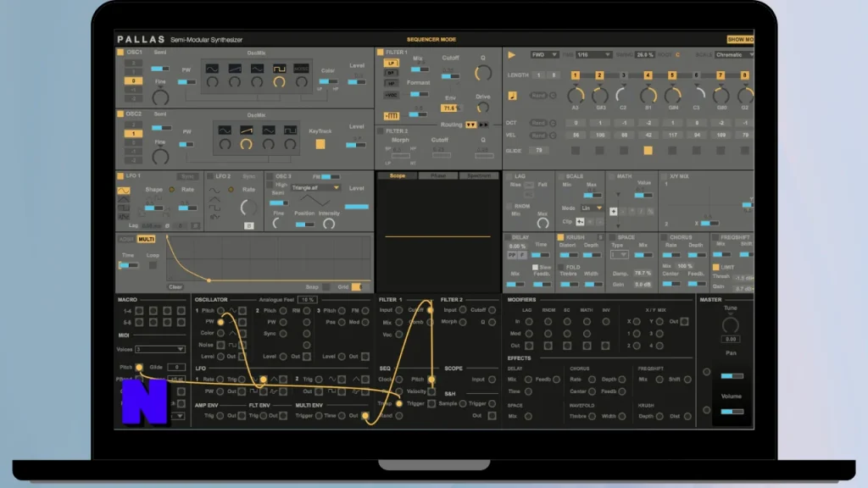Screen dimensions: 868x488
Task: Choose LFO 1 sine shape icon
Action: click(x=124, y=191)
